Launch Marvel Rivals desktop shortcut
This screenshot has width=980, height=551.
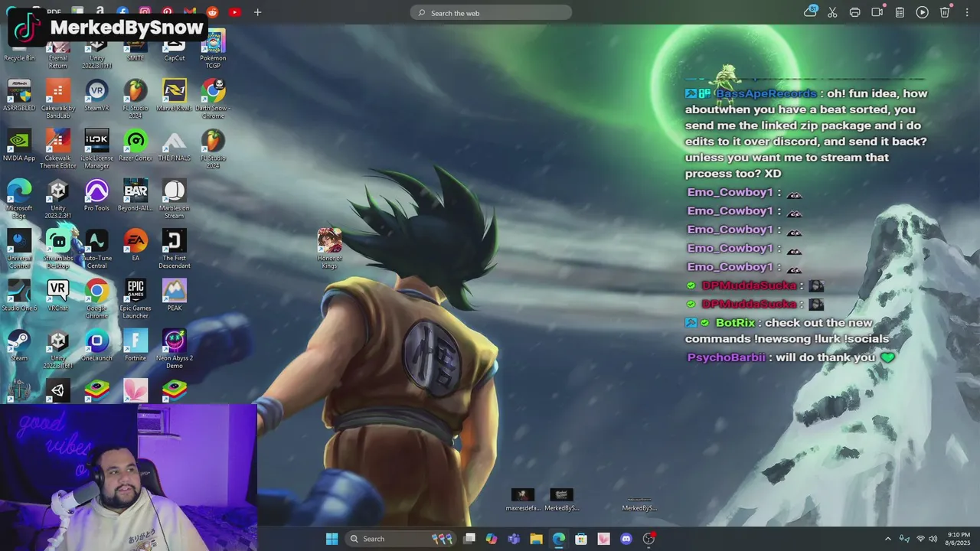(175, 96)
